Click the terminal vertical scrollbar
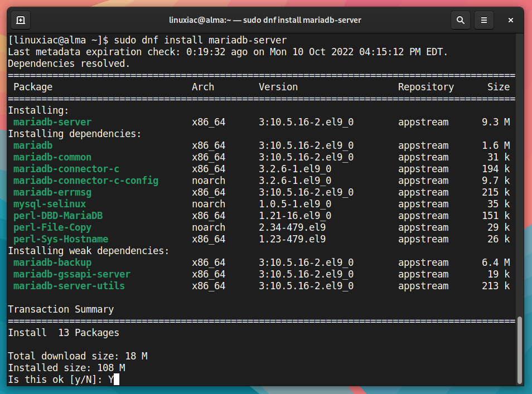 pyautogui.click(x=519, y=350)
